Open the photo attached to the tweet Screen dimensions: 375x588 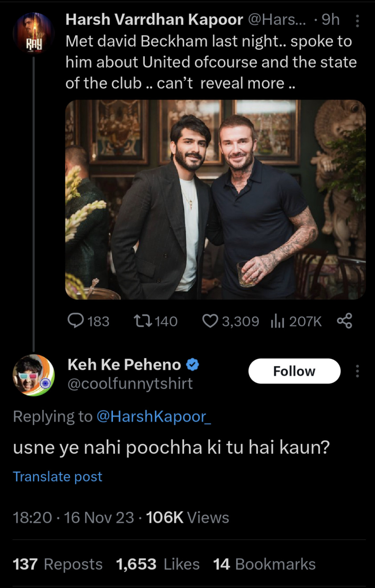(x=215, y=200)
